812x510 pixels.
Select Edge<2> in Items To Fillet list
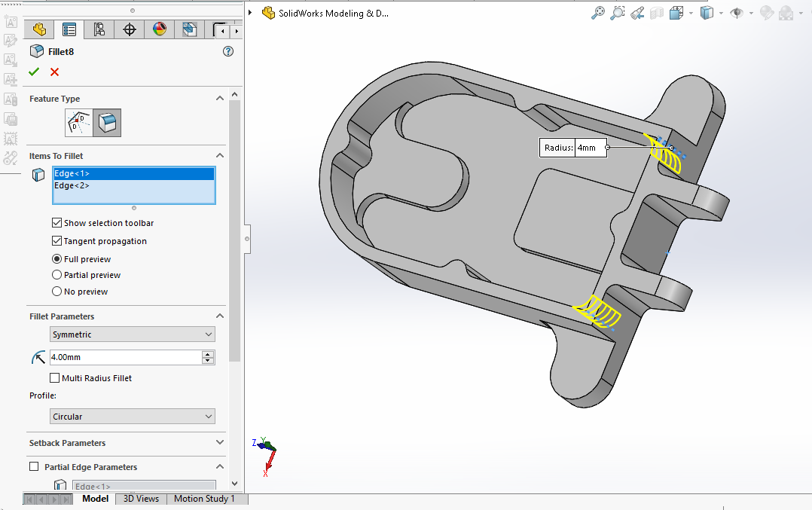point(72,185)
